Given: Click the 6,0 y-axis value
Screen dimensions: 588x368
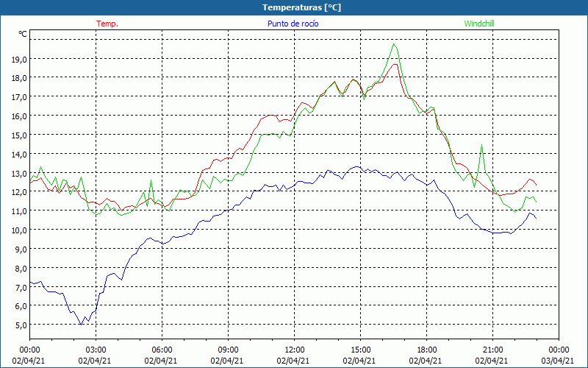Looking at the screenshot, I should click(x=21, y=306).
